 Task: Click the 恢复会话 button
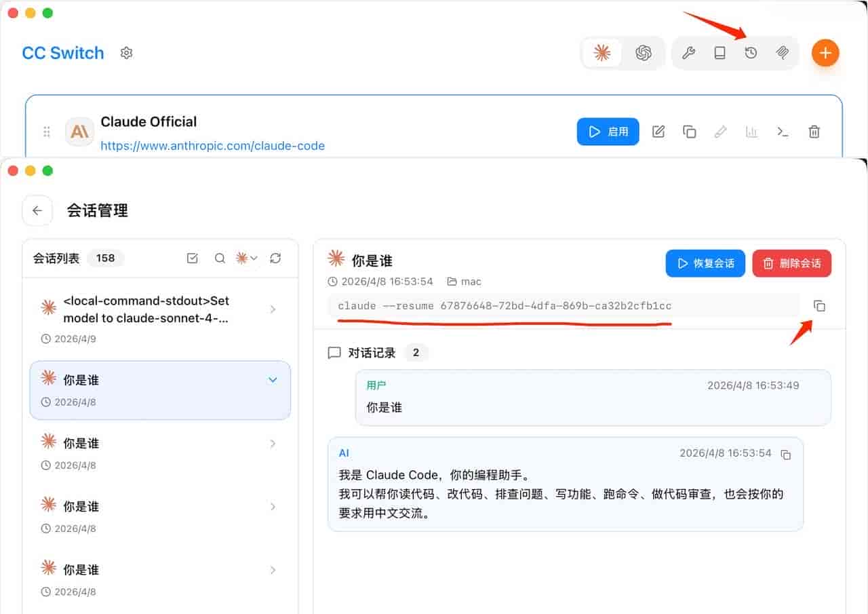click(x=705, y=263)
